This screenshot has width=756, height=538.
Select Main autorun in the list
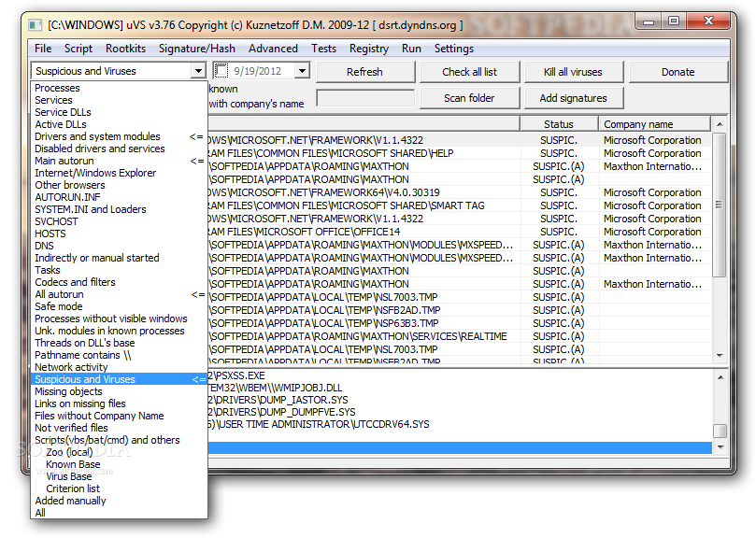click(119, 161)
